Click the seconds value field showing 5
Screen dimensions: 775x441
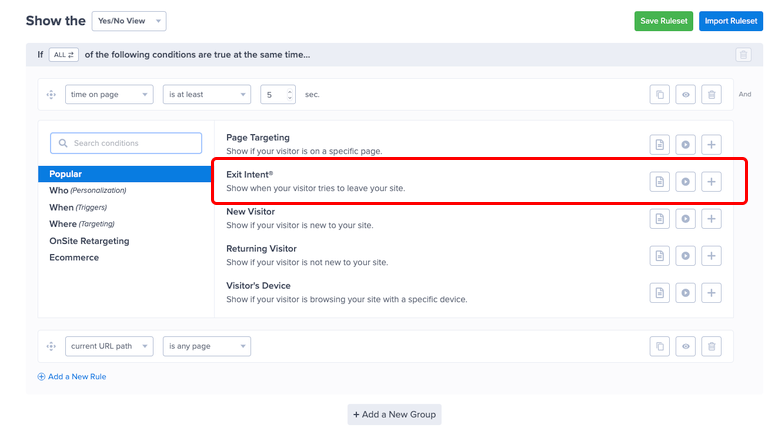(278, 94)
